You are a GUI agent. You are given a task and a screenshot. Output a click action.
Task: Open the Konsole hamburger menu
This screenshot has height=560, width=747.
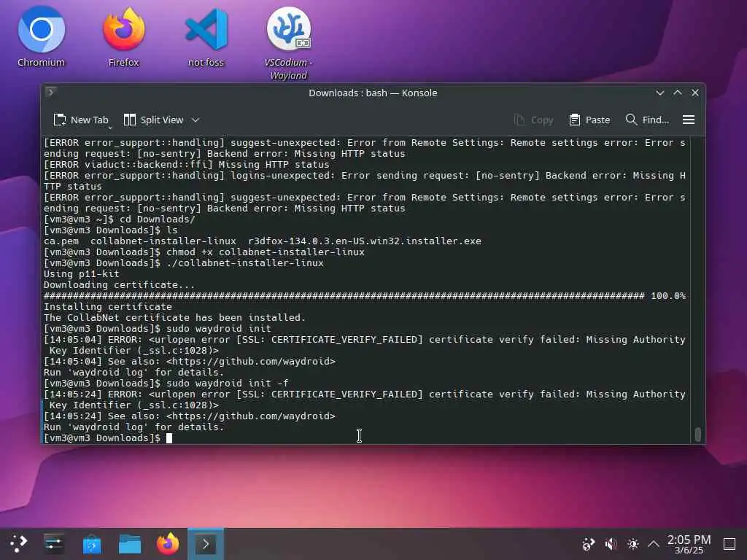click(x=689, y=120)
